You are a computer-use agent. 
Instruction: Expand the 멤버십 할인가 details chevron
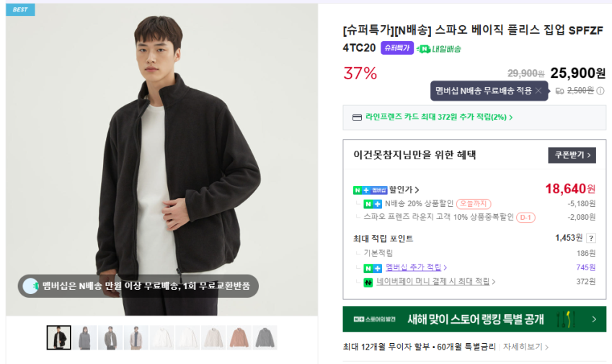click(417, 190)
